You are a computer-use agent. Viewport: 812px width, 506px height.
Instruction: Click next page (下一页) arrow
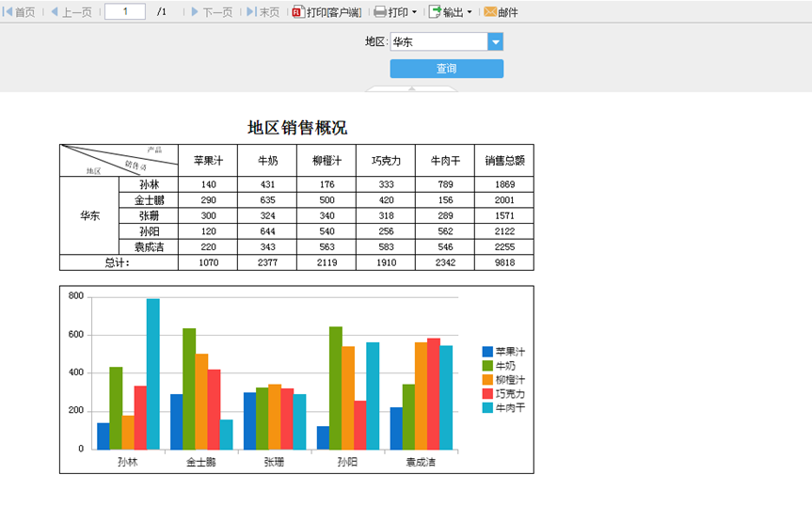(195, 11)
